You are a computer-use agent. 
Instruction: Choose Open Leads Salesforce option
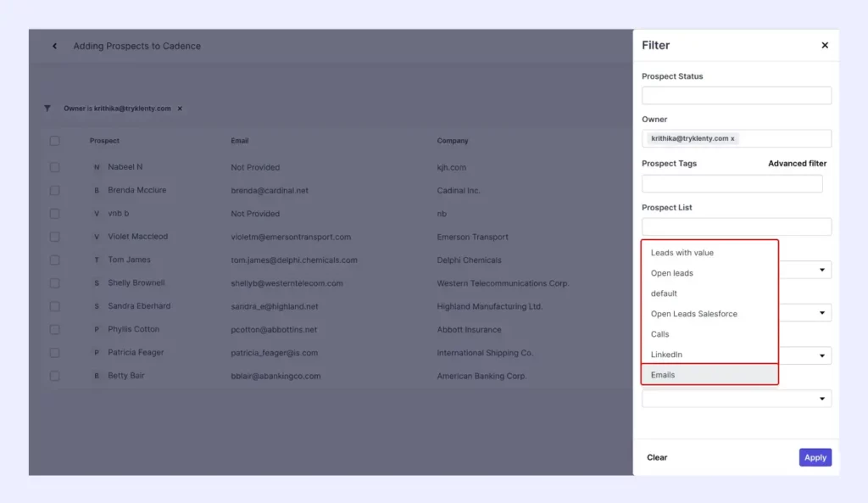(x=709, y=314)
